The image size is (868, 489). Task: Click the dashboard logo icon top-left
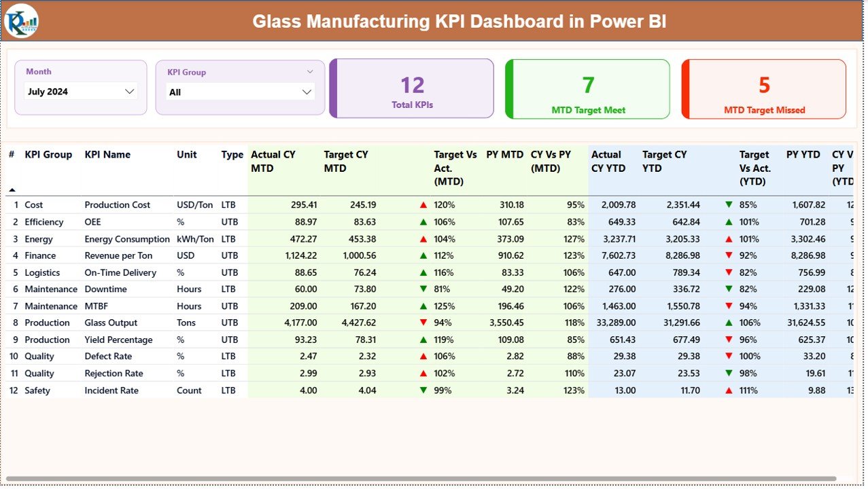click(23, 21)
